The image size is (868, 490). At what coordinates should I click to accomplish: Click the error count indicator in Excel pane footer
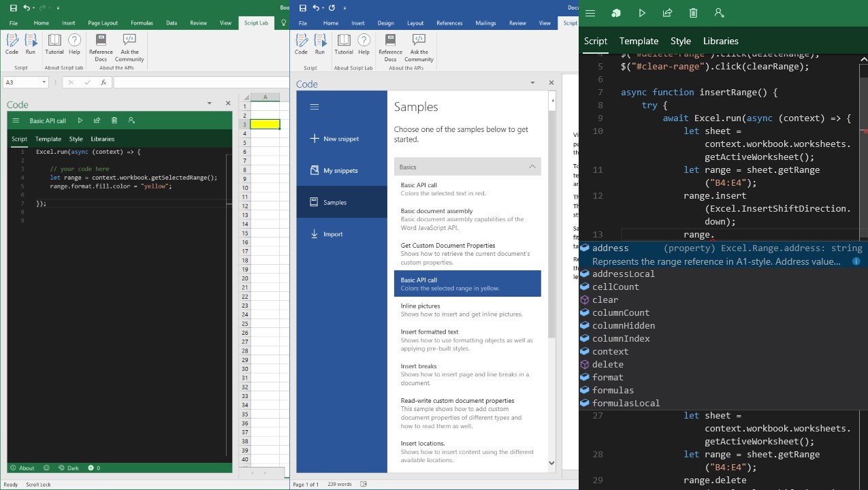95,468
